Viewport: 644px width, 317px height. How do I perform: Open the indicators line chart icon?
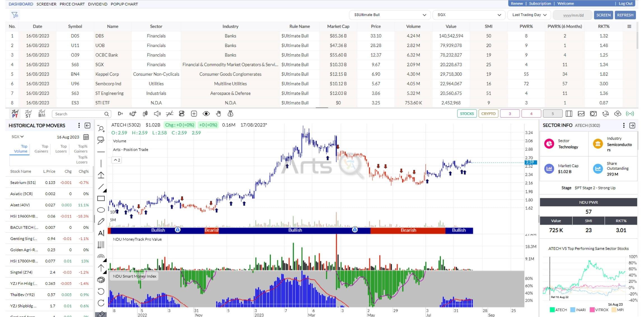[x=169, y=114]
